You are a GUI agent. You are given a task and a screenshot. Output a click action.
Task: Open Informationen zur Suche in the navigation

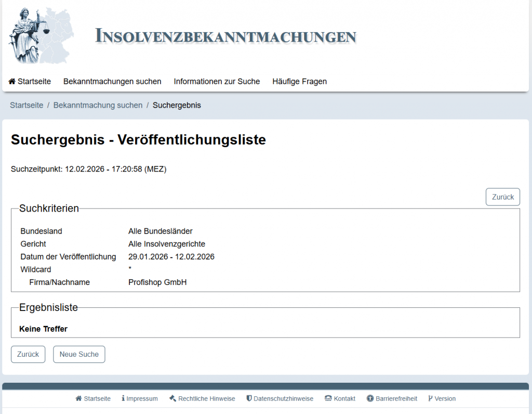point(217,82)
